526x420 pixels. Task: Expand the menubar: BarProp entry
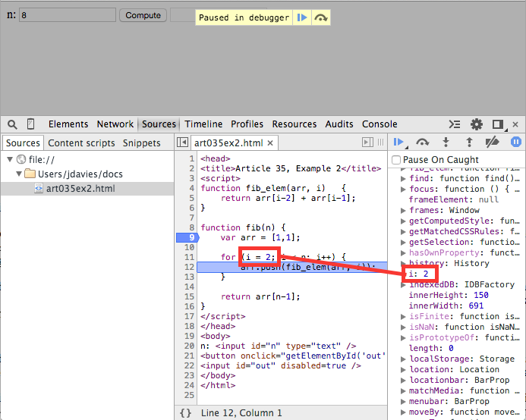coord(404,402)
